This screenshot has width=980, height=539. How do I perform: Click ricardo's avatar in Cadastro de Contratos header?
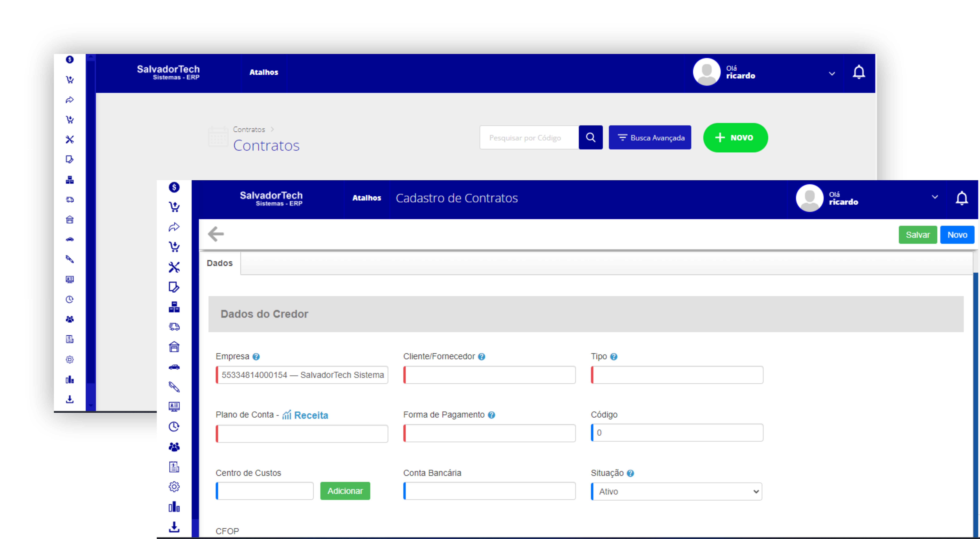(809, 198)
